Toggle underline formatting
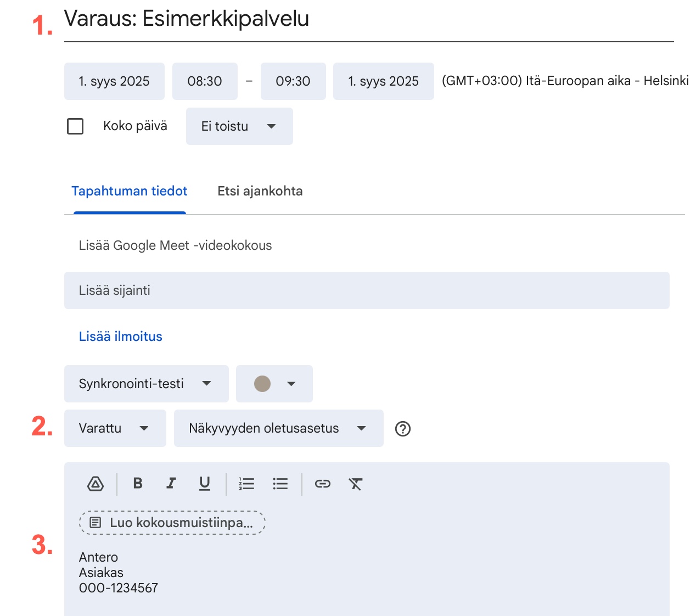Viewport: 696px width, 616px height. point(205,483)
